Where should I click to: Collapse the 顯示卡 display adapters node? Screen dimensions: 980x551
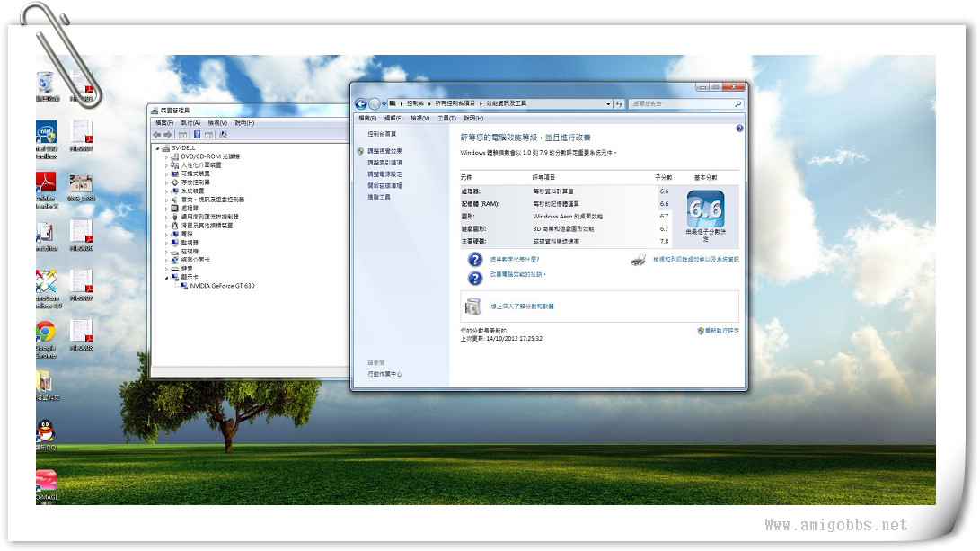tap(167, 277)
